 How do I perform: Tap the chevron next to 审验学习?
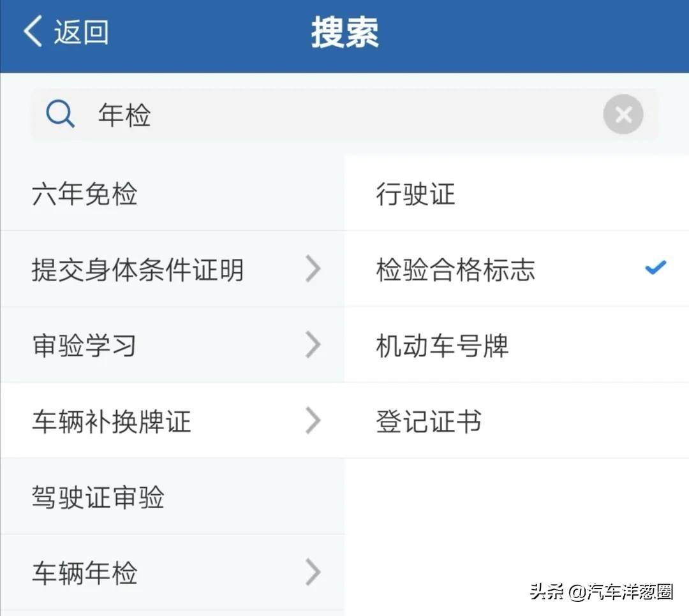[x=313, y=344]
